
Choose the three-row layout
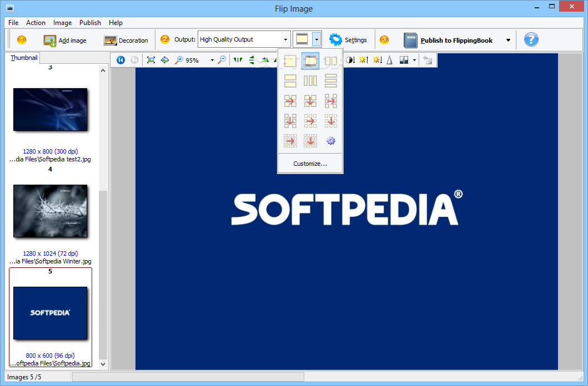(330, 81)
